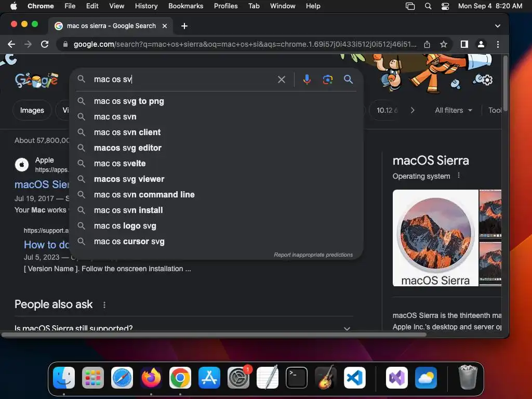Open the Profiles menu

[225, 6]
